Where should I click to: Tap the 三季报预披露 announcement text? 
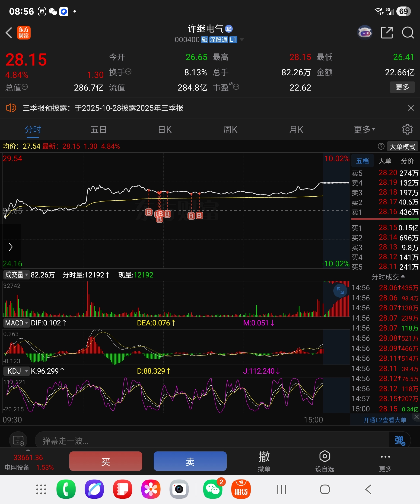coord(103,108)
